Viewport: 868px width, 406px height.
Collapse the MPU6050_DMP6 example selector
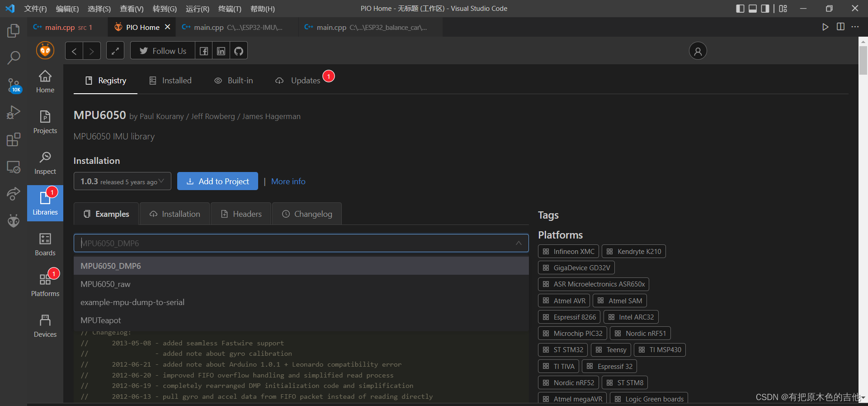[x=519, y=243]
